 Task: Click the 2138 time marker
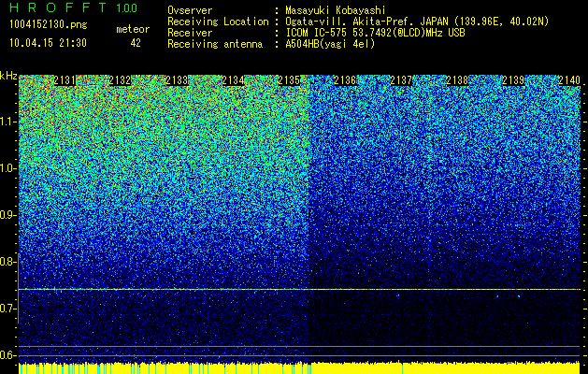457,80
